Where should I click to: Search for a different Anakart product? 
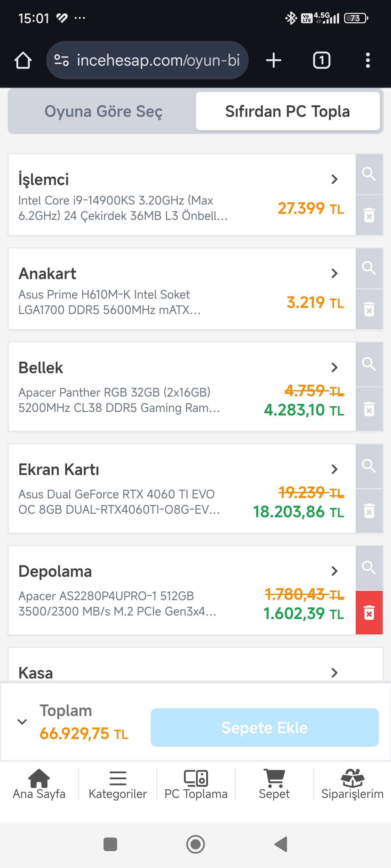369,268
